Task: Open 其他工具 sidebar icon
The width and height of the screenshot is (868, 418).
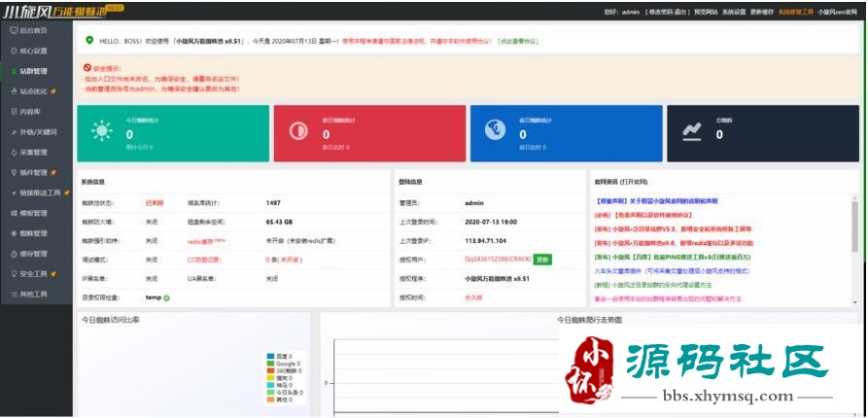Action: 14,294
